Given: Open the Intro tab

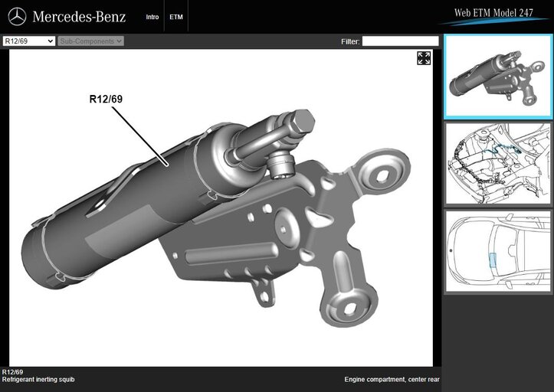Looking at the screenshot, I should coord(152,17).
